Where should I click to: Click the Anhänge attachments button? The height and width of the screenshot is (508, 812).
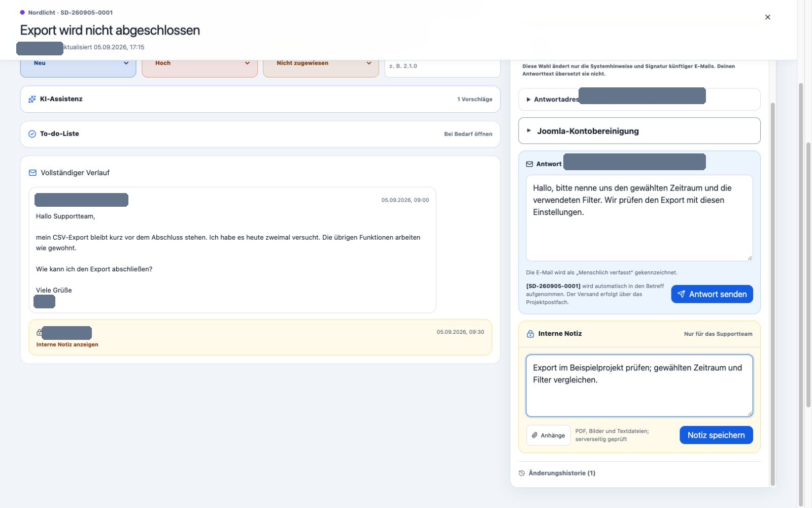tap(548, 435)
